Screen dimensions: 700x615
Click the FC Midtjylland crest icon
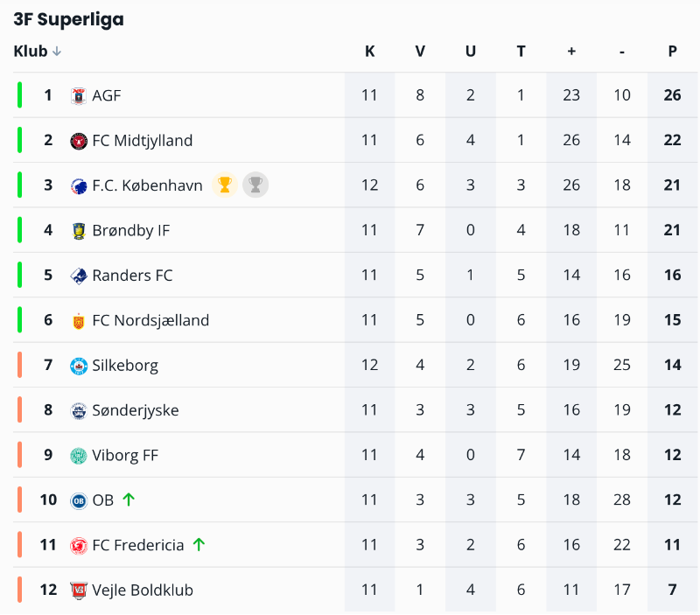point(79,141)
